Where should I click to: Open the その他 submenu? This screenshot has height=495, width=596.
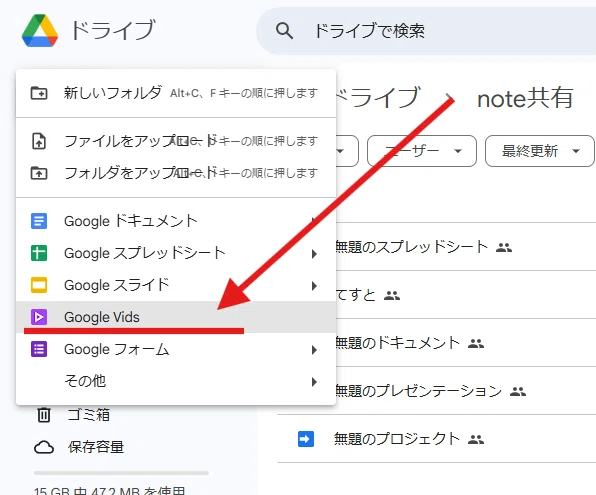(x=176, y=381)
